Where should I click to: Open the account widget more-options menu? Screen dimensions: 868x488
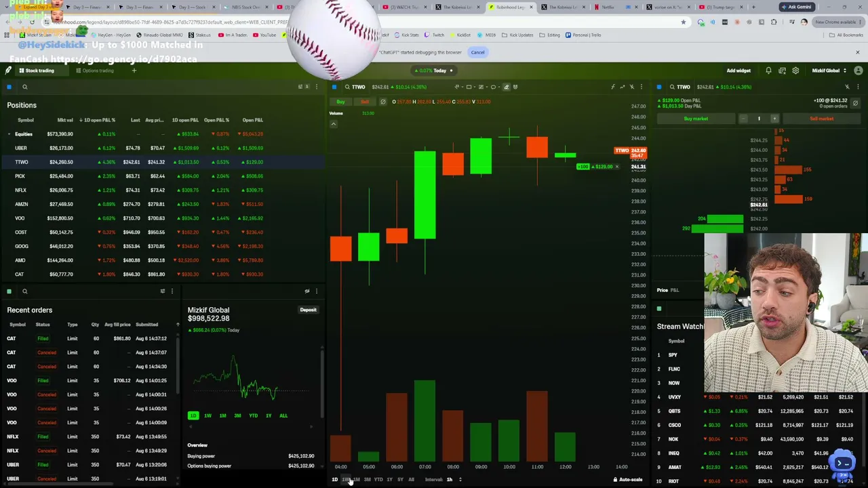pos(316,291)
